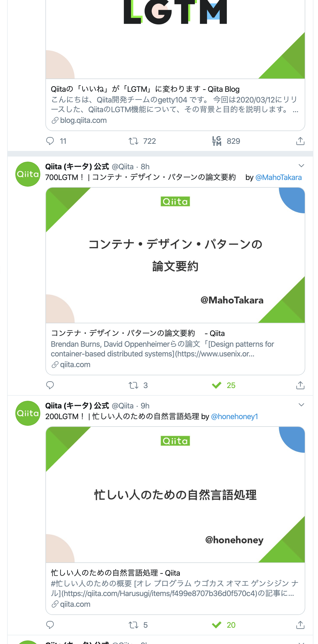318x644 pixels.
Task: Open the chevron menu on 9h tweet
Action: pos(301,405)
